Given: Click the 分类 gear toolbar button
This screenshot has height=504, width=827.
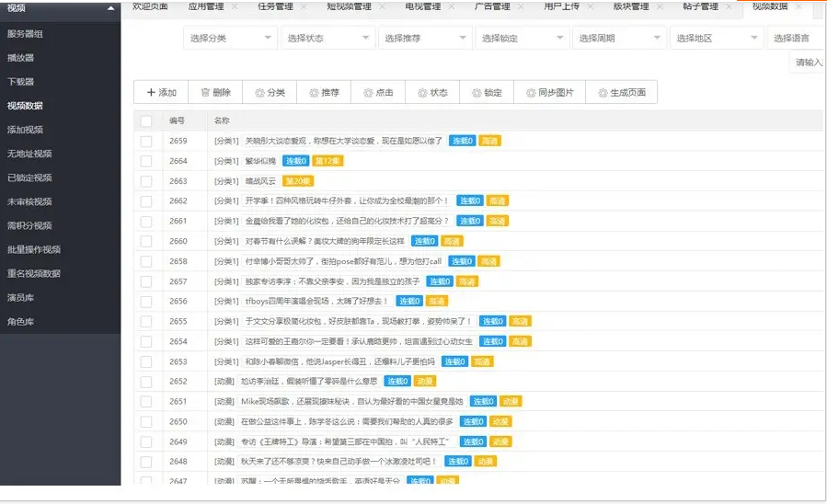Looking at the screenshot, I should click(270, 92).
